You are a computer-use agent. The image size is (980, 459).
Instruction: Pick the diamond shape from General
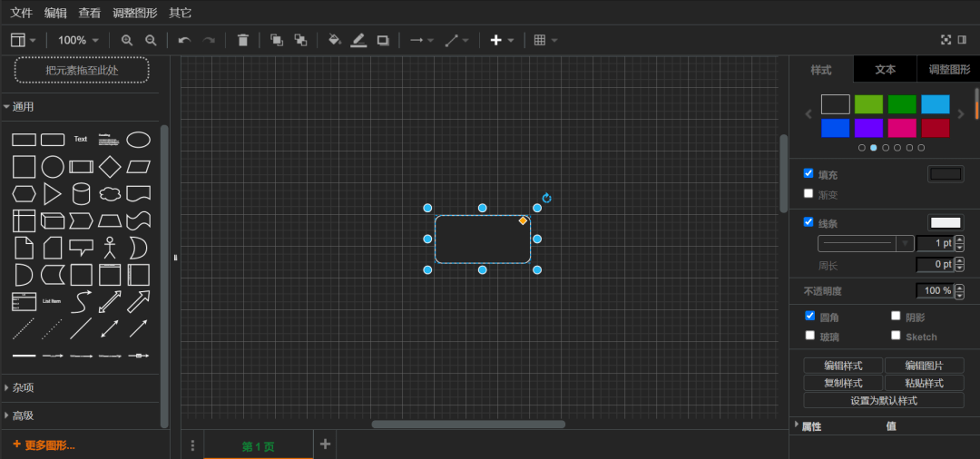point(110,168)
